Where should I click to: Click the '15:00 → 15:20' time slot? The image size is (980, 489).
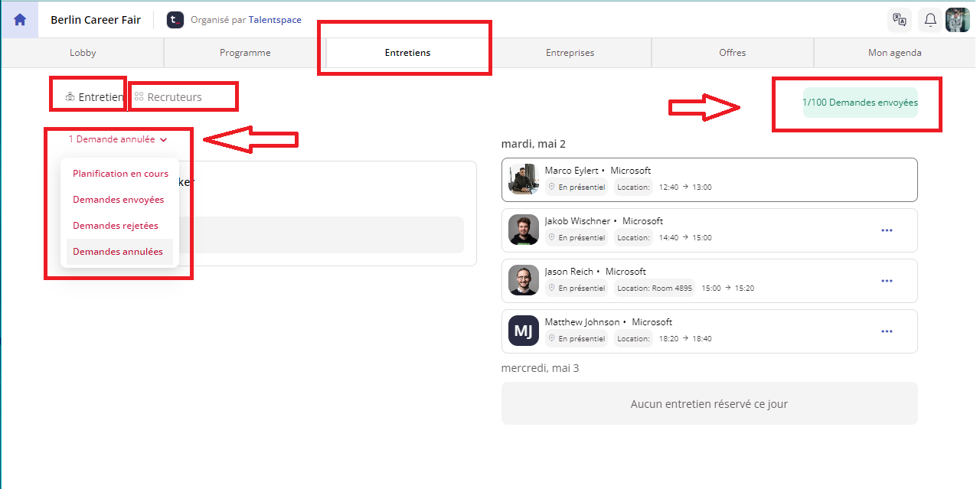coord(728,289)
